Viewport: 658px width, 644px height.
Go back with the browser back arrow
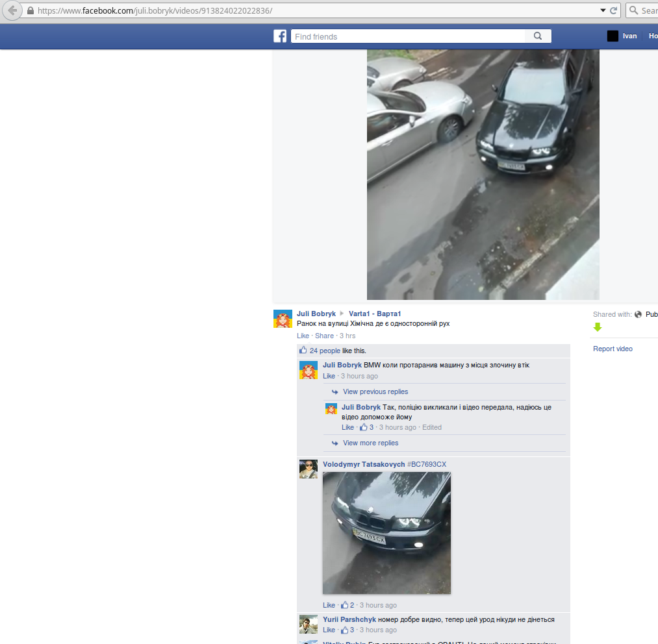(x=12, y=10)
